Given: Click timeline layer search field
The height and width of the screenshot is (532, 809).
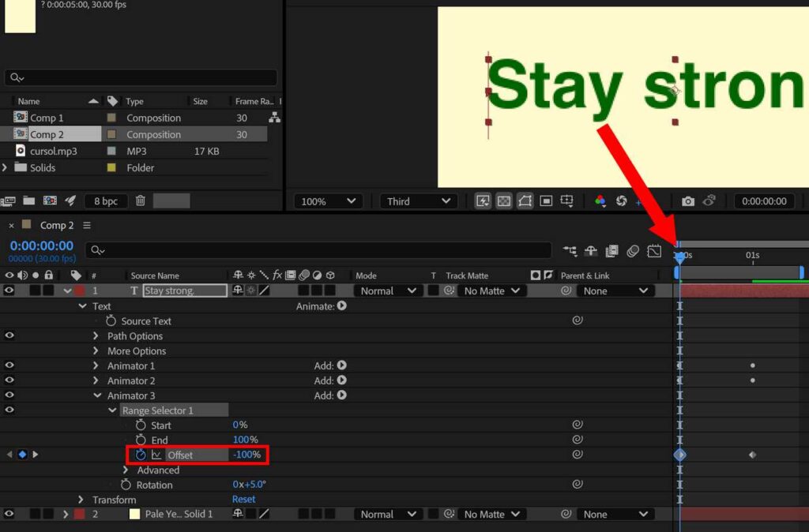Looking at the screenshot, I should [318, 250].
